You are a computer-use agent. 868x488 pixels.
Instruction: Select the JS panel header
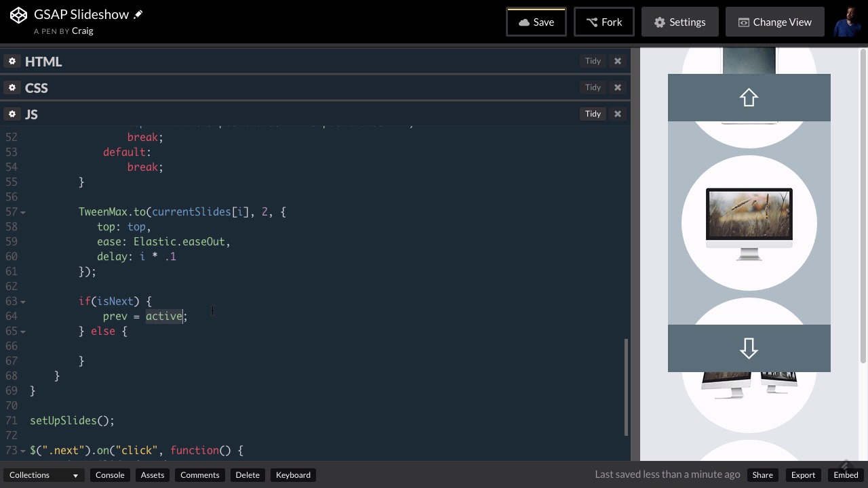click(31, 114)
